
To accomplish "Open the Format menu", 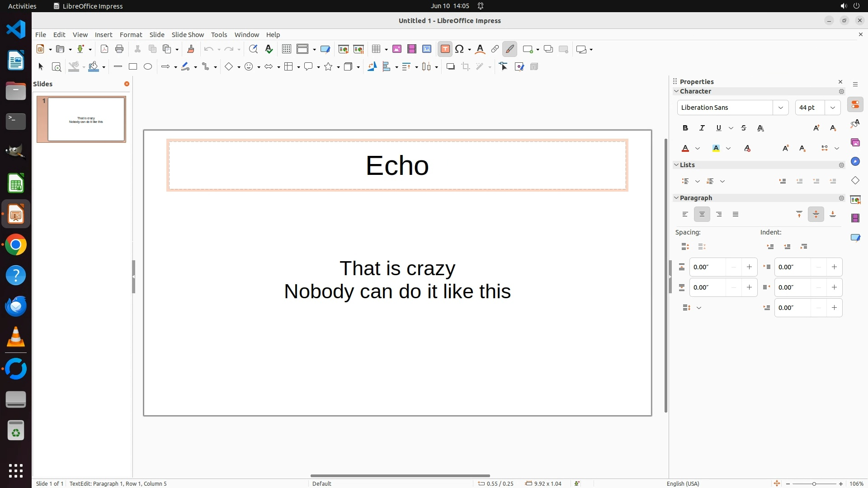I will [x=131, y=35].
